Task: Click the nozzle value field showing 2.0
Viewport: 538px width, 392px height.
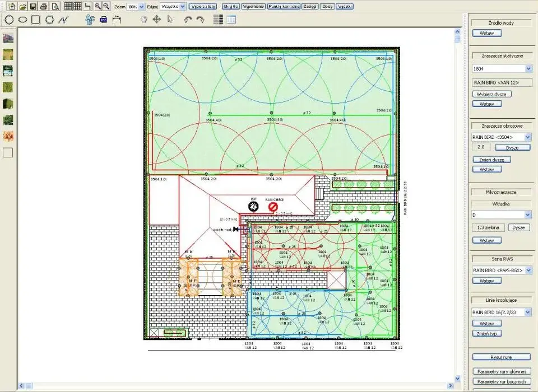Action: click(x=481, y=147)
